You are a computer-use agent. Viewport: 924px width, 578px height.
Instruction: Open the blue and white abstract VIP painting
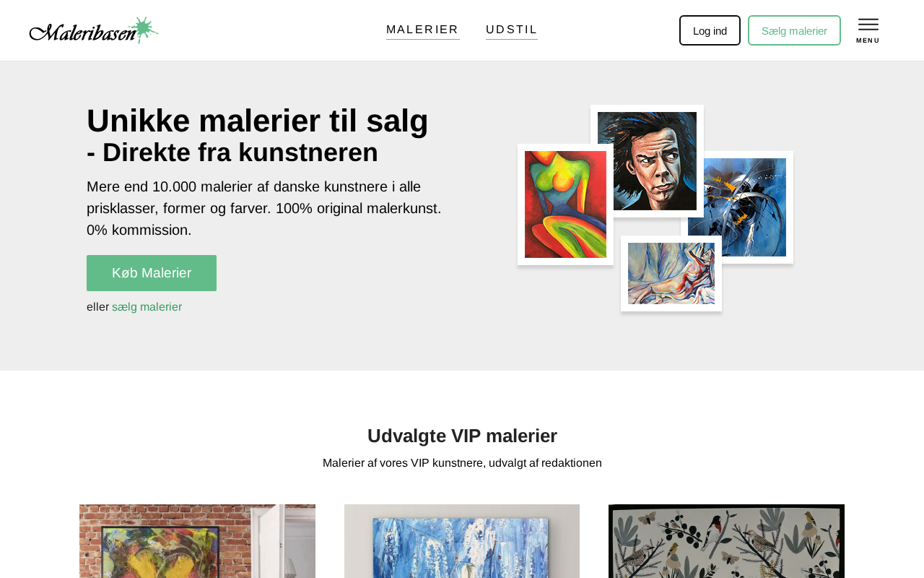pos(462,541)
